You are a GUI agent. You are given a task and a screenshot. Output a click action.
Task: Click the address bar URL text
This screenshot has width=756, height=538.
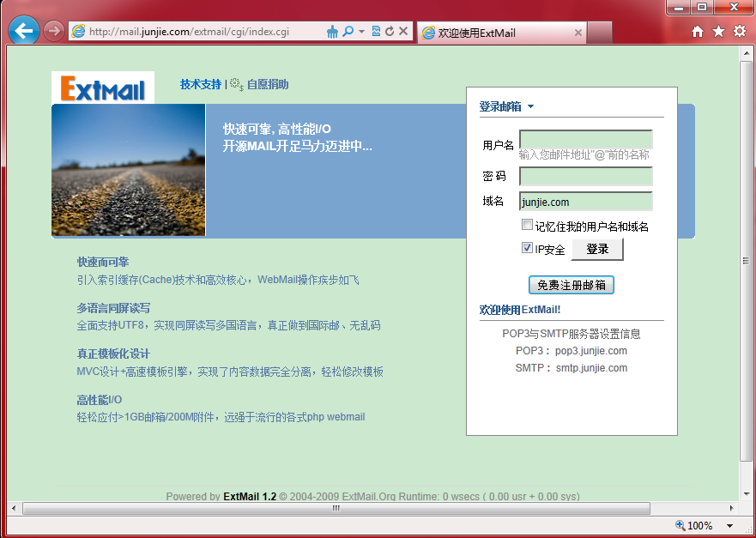point(190,32)
